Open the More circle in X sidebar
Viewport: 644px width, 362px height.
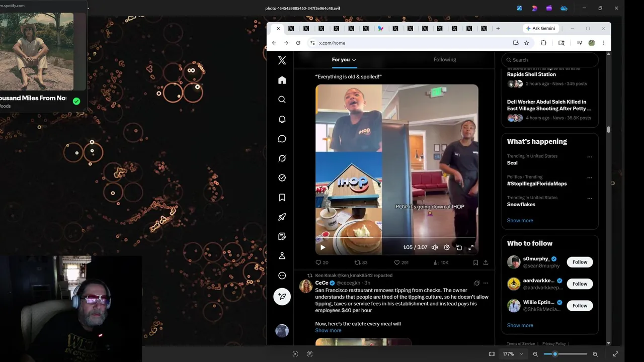(x=282, y=276)
